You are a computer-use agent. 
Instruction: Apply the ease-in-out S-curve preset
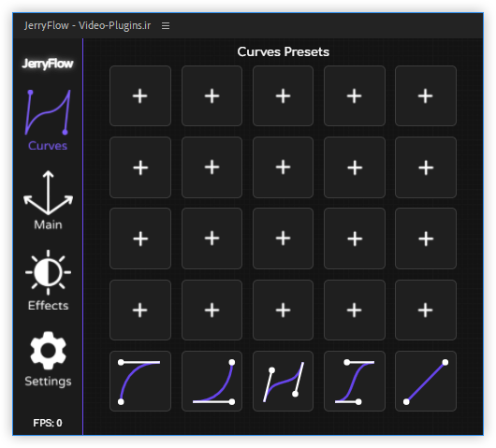[x=355, y=381]
